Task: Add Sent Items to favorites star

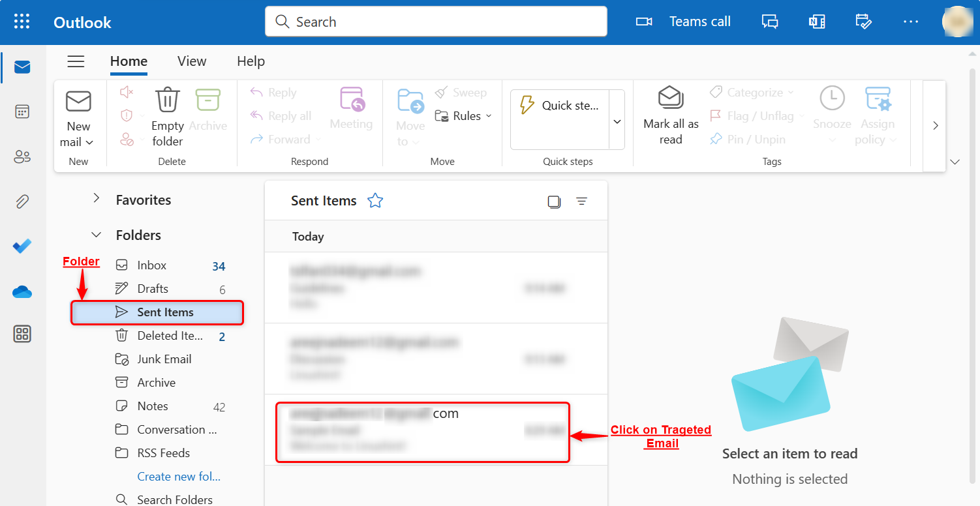Action: tap(375, 201)
